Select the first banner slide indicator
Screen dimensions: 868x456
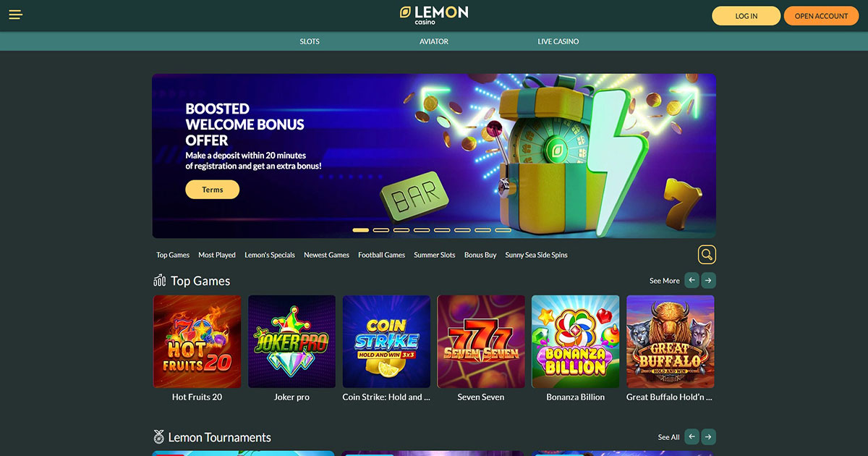pos(360,230)
